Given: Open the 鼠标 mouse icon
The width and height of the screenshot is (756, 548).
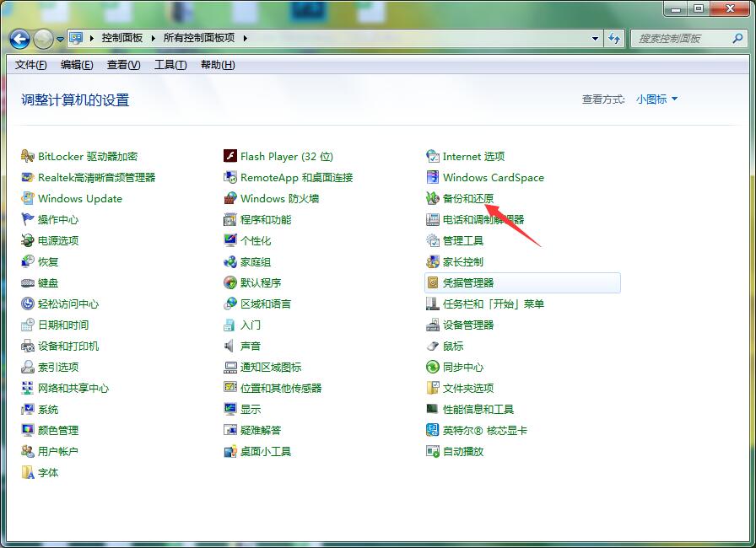Looking at the screenshot, I should [x=433, y=346].
